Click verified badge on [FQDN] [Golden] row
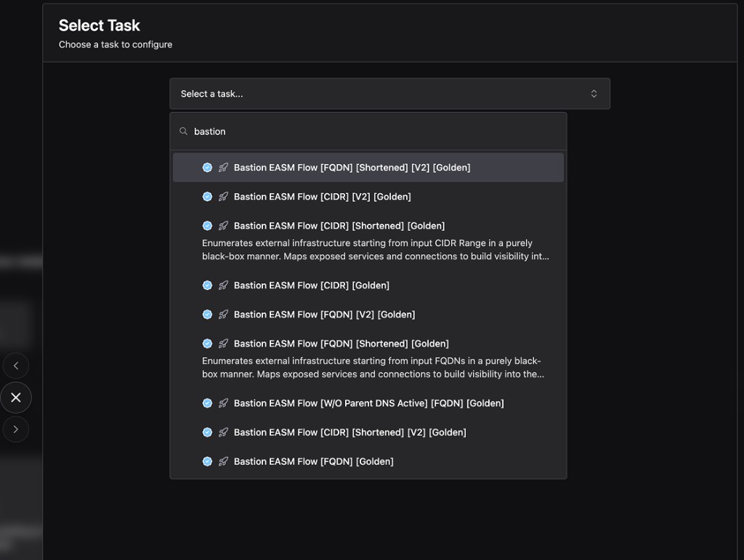 [207, 461]
